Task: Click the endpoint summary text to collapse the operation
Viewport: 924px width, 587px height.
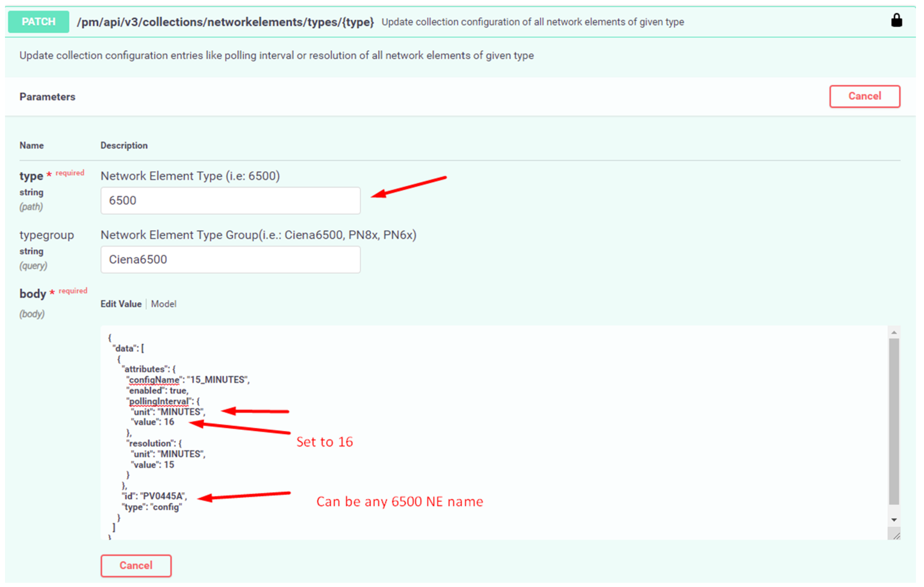Action: [x=533, y=22]
